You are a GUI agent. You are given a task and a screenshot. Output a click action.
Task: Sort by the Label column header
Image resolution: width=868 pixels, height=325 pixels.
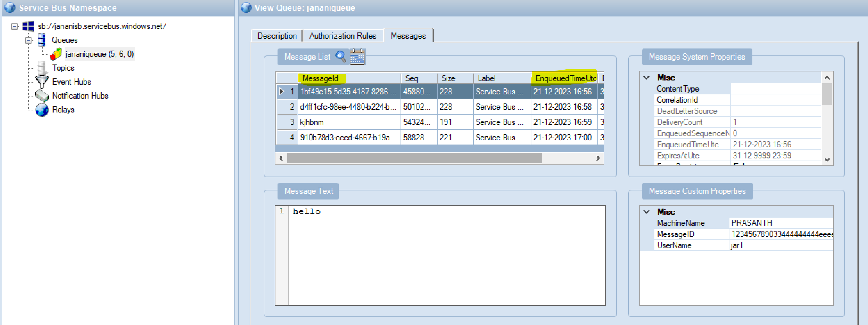pyautogui.click(x=502, y=78)
